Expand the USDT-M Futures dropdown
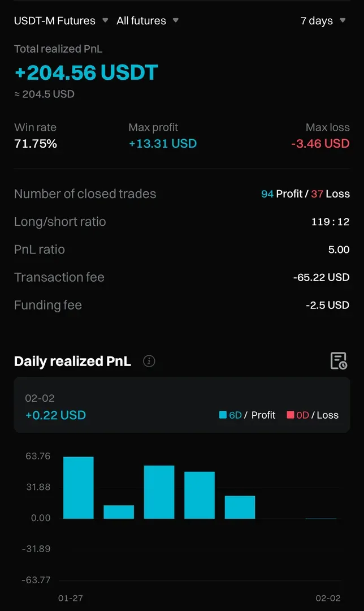364x611 pixels. pyautogui.click(x=61, y=21)
